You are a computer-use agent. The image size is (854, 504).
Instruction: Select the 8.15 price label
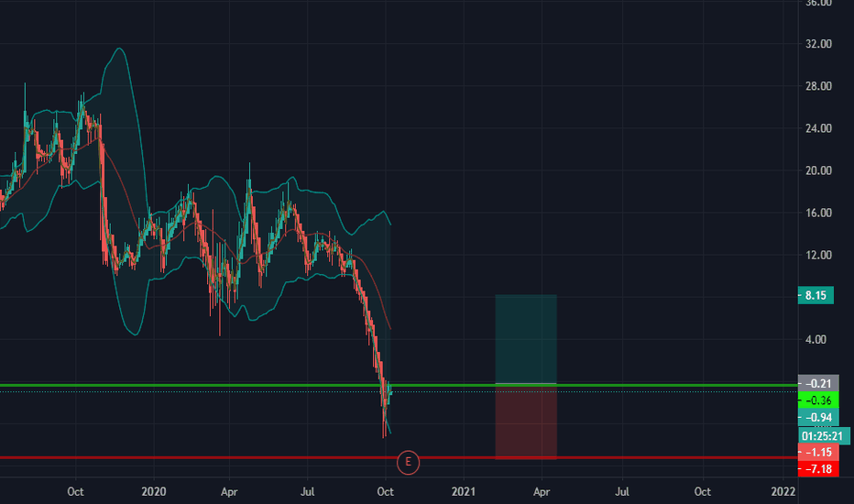click(x=816, y=295)
